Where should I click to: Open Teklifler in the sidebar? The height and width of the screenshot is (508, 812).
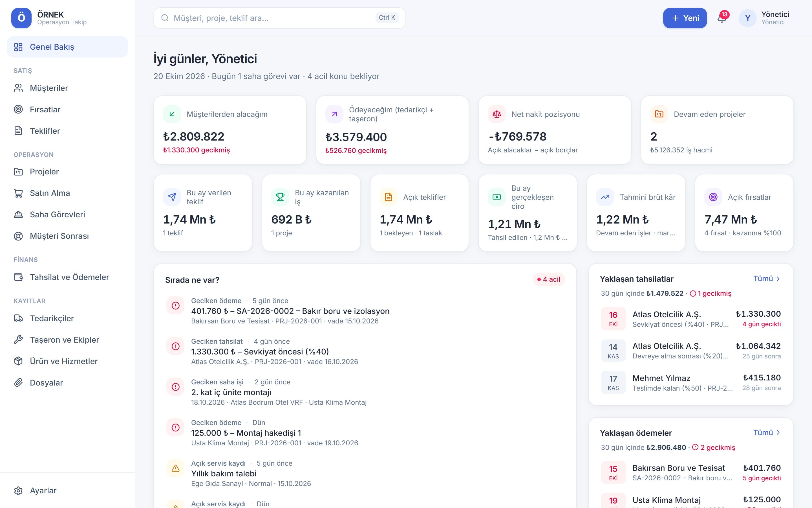67,131
